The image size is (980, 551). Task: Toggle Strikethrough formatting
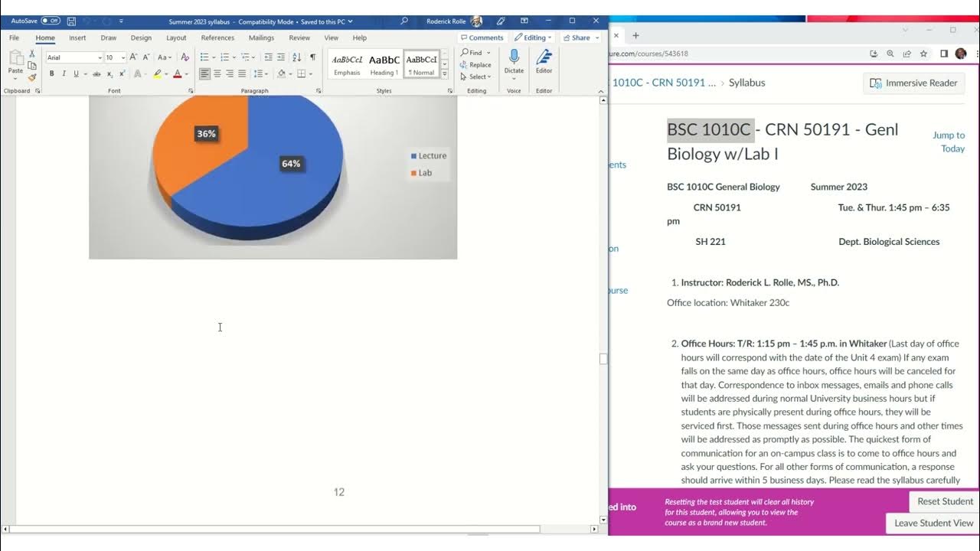tap(96, 73)
